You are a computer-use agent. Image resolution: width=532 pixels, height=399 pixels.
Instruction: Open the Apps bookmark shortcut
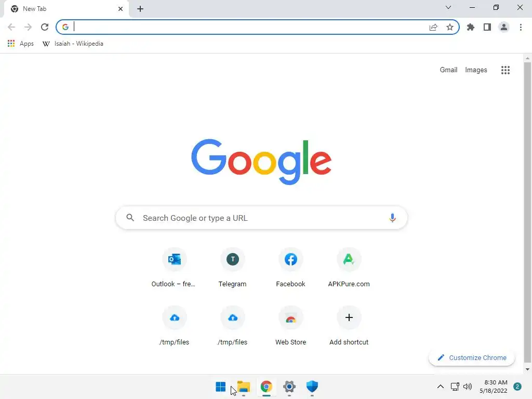pyautogui.click(x=21, y=44)
